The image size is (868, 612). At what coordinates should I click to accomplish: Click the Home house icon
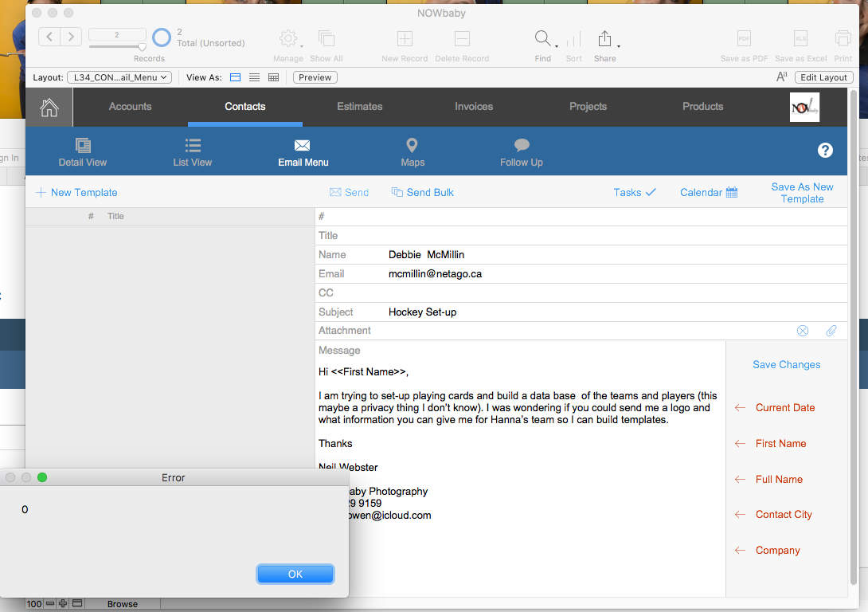49,108
